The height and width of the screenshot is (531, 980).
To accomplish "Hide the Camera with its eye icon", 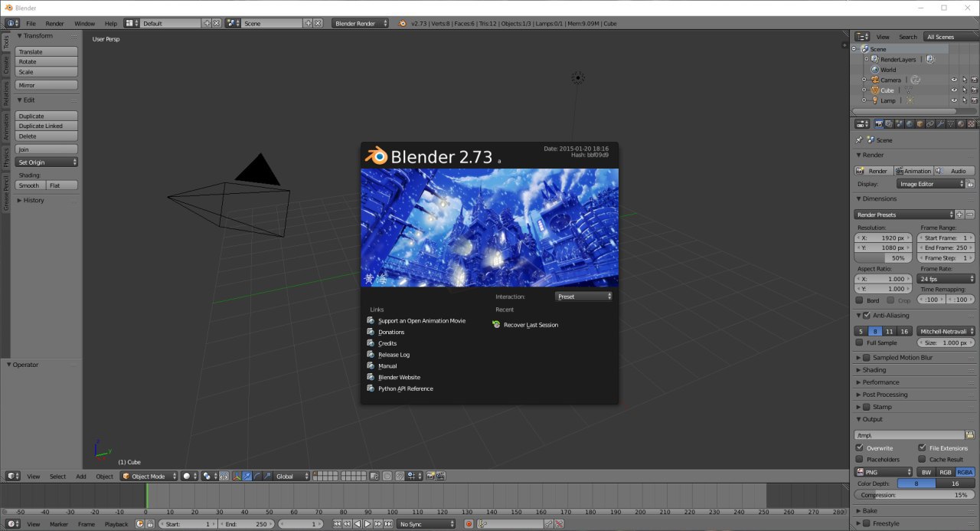I will pos(954,80).
